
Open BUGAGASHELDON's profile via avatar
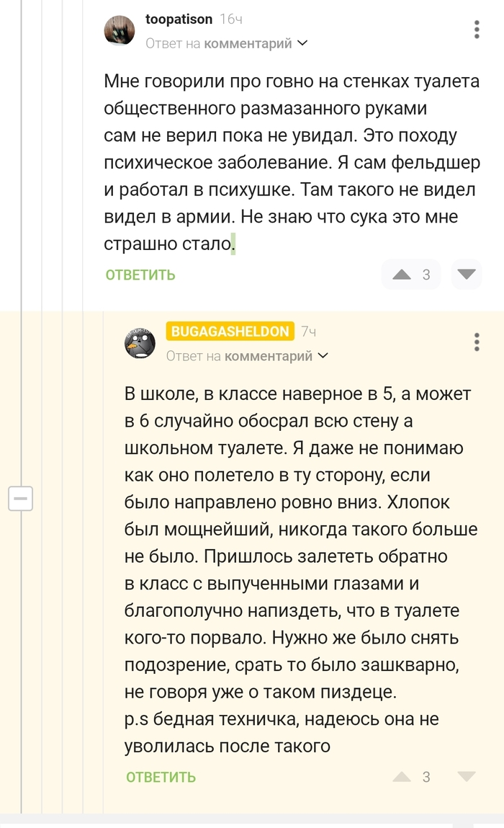click(x=142, y=343)
